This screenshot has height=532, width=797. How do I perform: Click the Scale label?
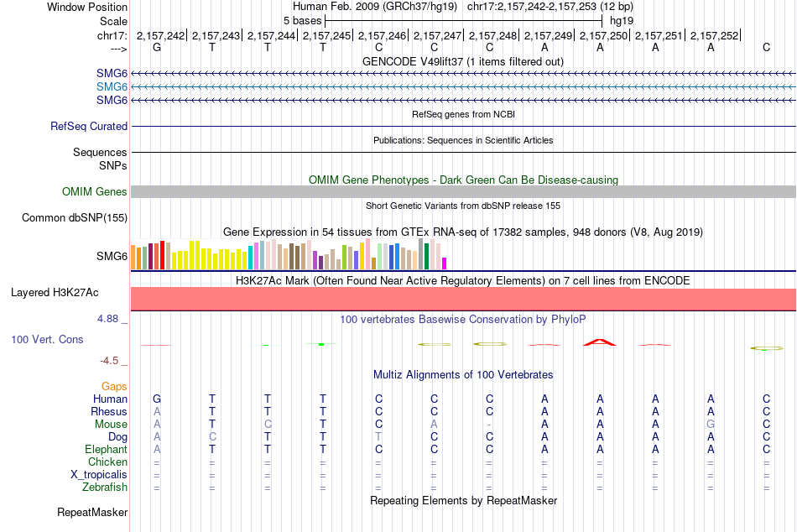coord(113,21)
